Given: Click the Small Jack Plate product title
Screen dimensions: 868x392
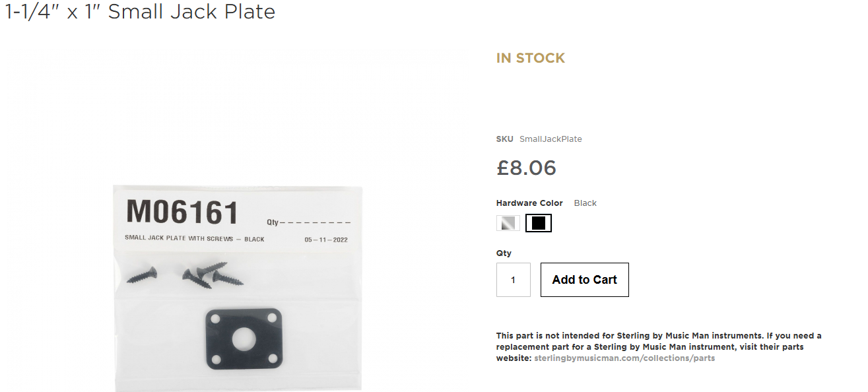Looking at the screenshot, I should pos(140,11).
